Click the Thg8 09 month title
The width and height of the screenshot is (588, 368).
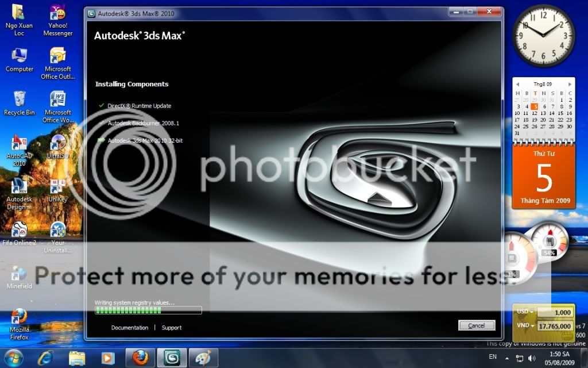tap(543, 84)
